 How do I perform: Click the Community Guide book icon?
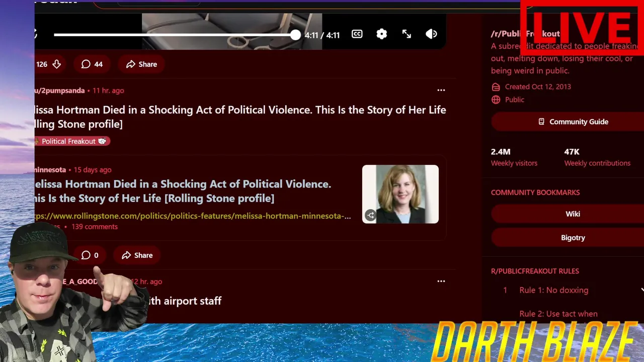pyautogui.click(x=541, y=122)
